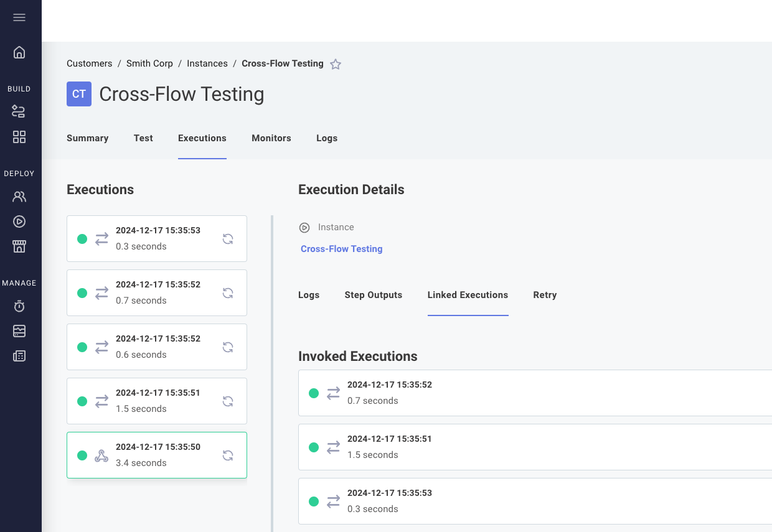
Task: Open Marketplace store icon in sidebar
Action: [19, 246]
